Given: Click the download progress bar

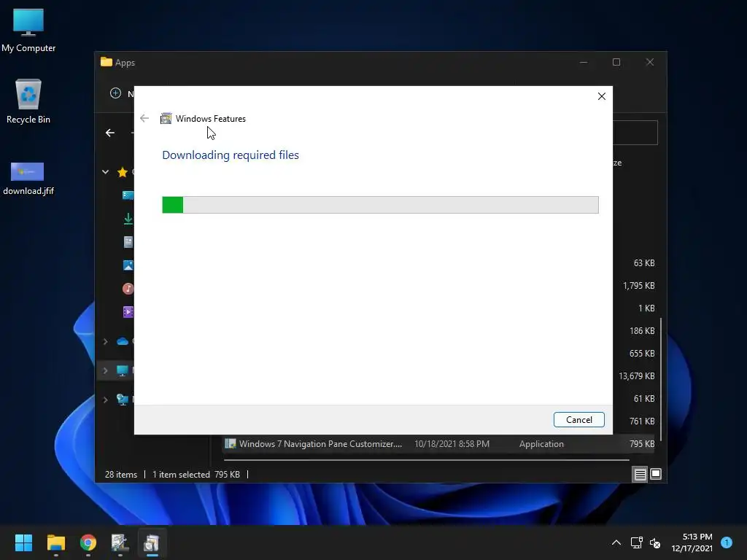Looking at the screenshot, I should pyautogui.click(x=380, y=205).
